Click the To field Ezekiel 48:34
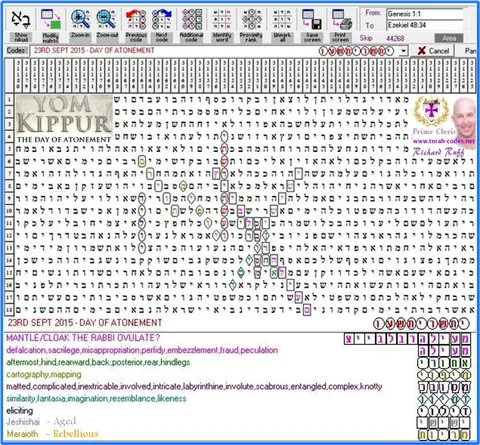The width and height of the screenshot is (480, 445). (x=425, y=25)
